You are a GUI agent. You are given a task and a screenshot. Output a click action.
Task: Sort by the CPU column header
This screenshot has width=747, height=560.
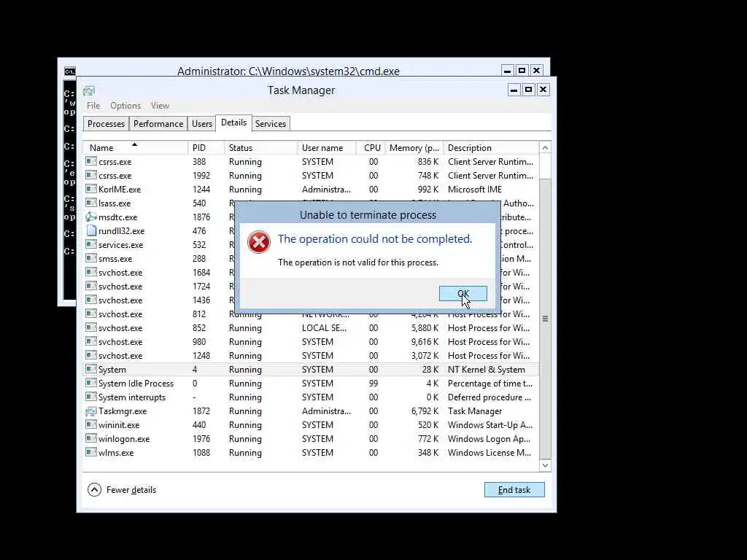(x=371, y=147)
